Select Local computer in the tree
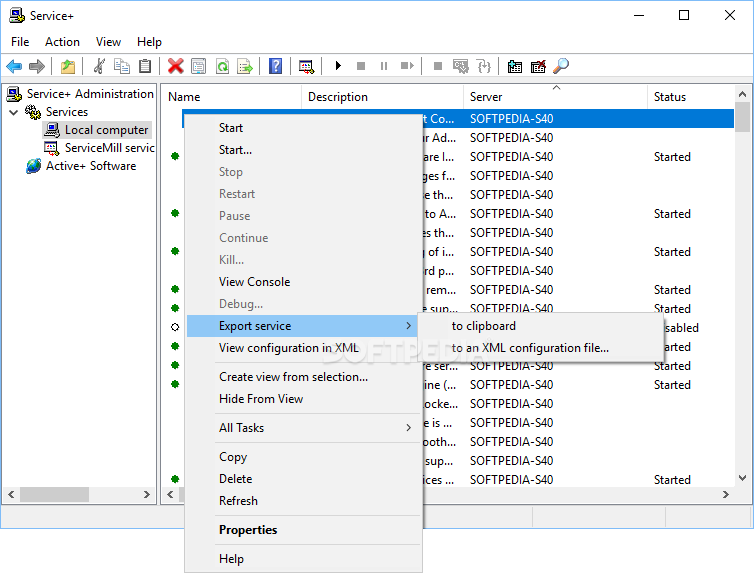The width and height of the screenshot is (754, 573). pyautogui.click(x=106, y=130)
